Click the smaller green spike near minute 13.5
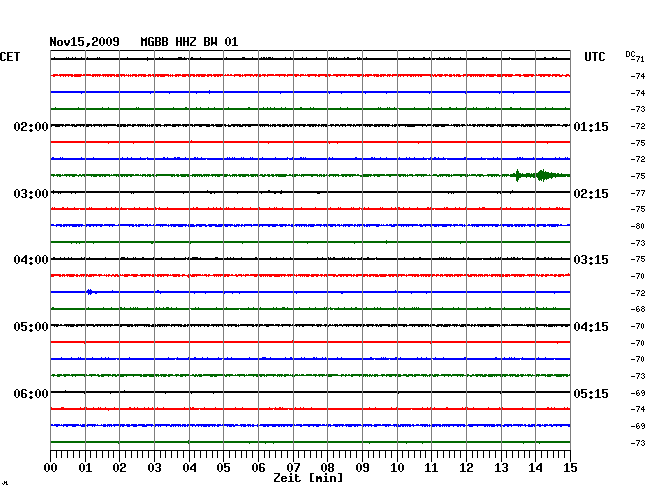The height and width of the screenshot is (494, 650). [517, 175]
